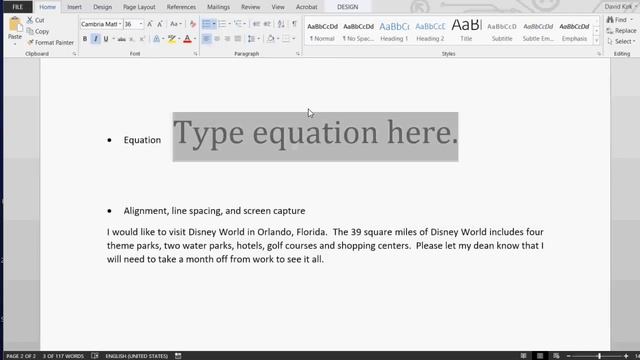The height and width of the screenshot is (360, 640).
Task: Apply subscript formatting
Action: 131,39
